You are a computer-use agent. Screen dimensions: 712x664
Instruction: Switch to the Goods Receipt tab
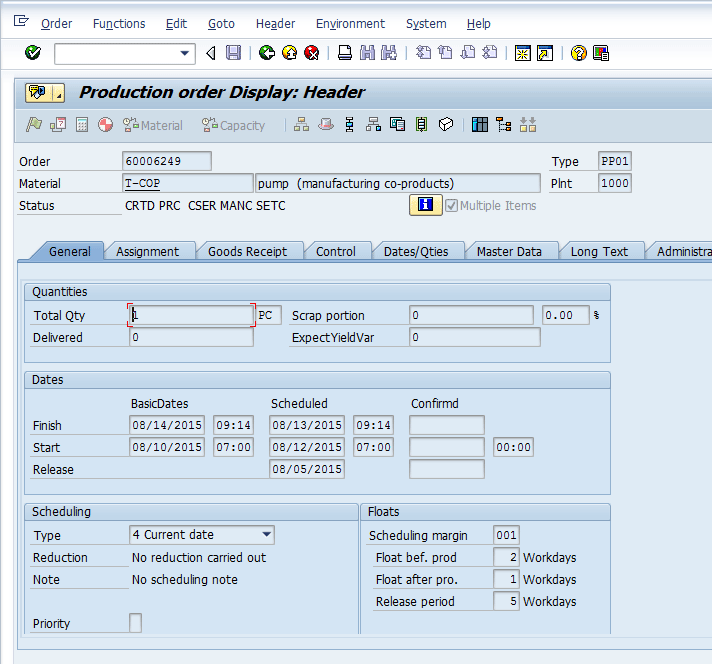pos(247,252)
